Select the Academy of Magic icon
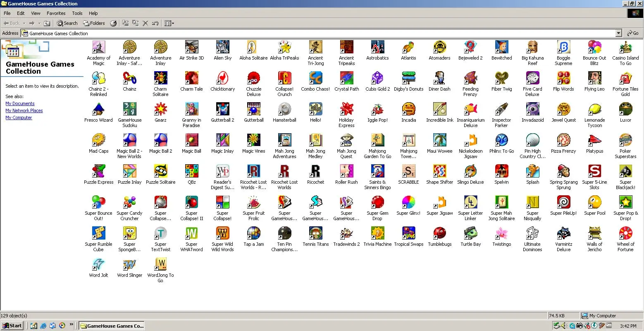 (98, 47)
